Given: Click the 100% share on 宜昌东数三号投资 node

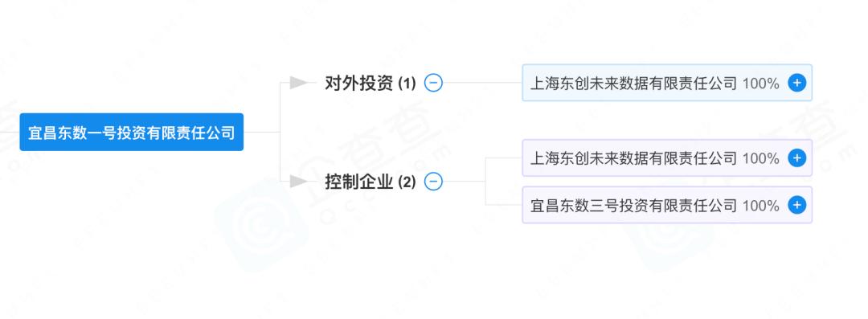Looking at the screenshot, I should click(x=760, y=206).
